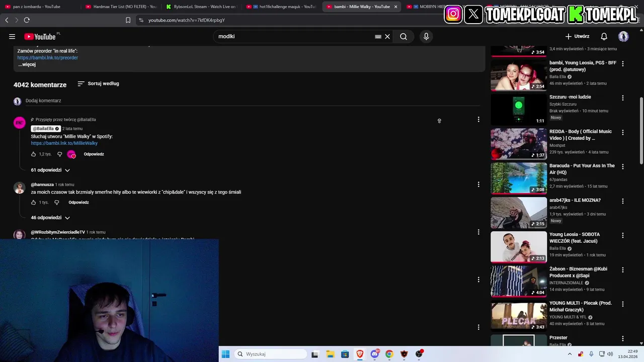Open the Windows Start menu
Screen dimensions: 644x362
click(225, 354)
